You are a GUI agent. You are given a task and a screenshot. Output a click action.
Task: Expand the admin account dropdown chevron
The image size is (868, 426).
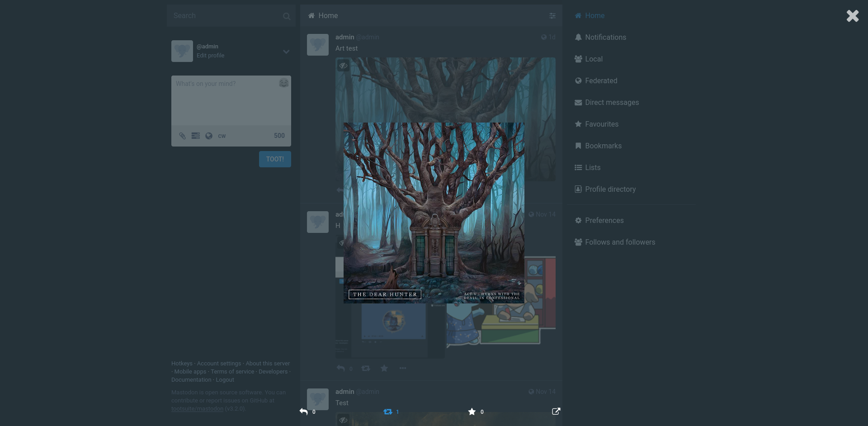click(286, 52)
